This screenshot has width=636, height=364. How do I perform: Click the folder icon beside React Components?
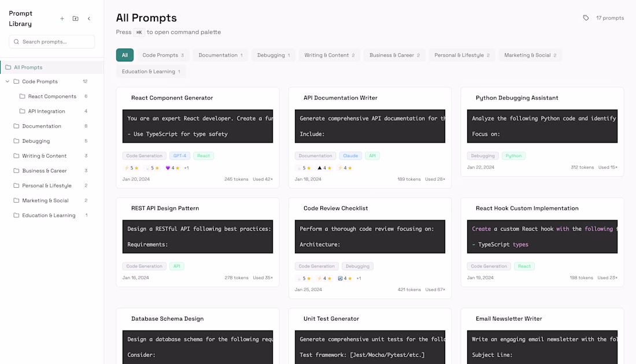click(22, 96)
